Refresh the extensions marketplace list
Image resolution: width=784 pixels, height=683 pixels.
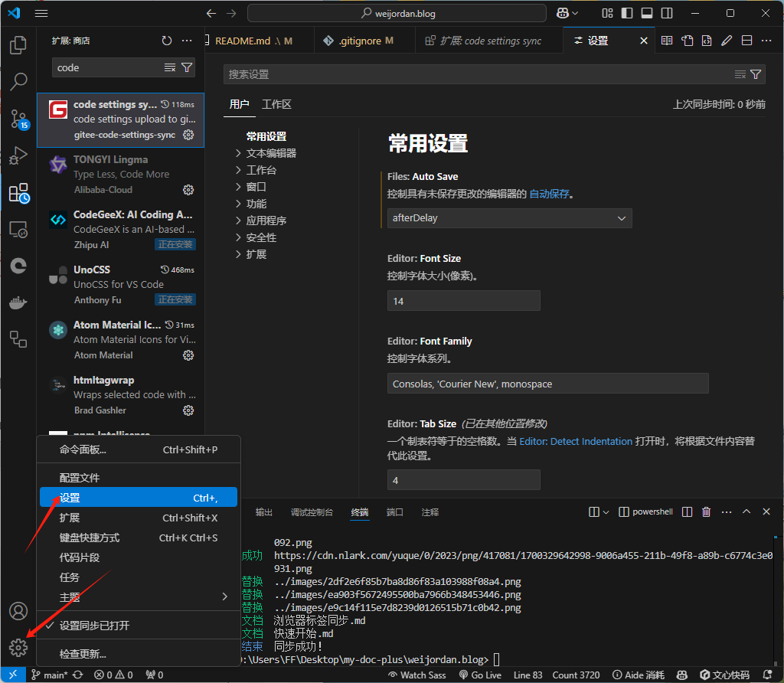coord(167,41)
